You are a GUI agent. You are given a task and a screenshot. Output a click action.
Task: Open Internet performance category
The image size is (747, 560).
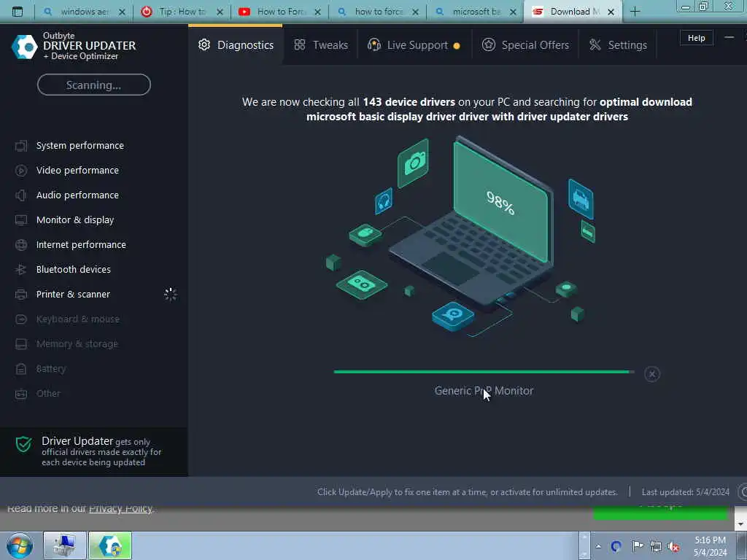(x=81, y=244)
